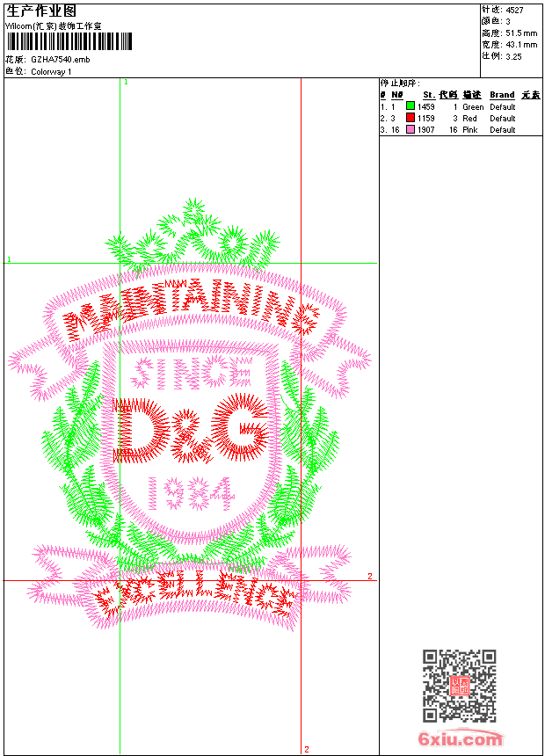This screenshot has width=545, height=756.
Task: Select stitch count 1159 in the Red row
Action: coord(425,118)
